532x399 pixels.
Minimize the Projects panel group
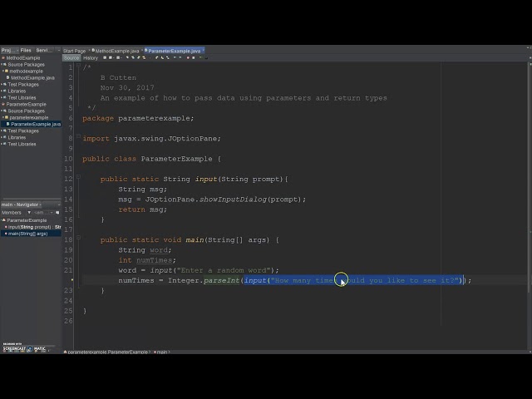click(59, 50)
